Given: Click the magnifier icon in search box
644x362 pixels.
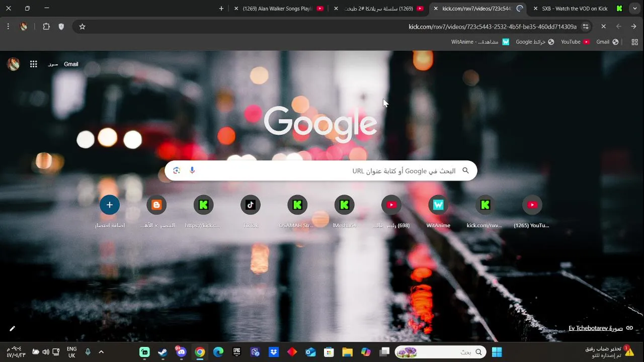Looking at the screenshot, I should [465, 170].
